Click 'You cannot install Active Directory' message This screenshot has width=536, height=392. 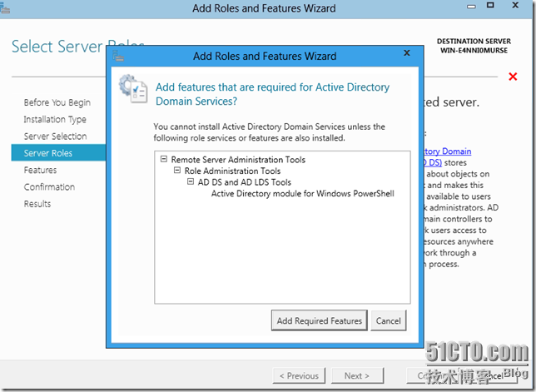(x=269, y=132)
